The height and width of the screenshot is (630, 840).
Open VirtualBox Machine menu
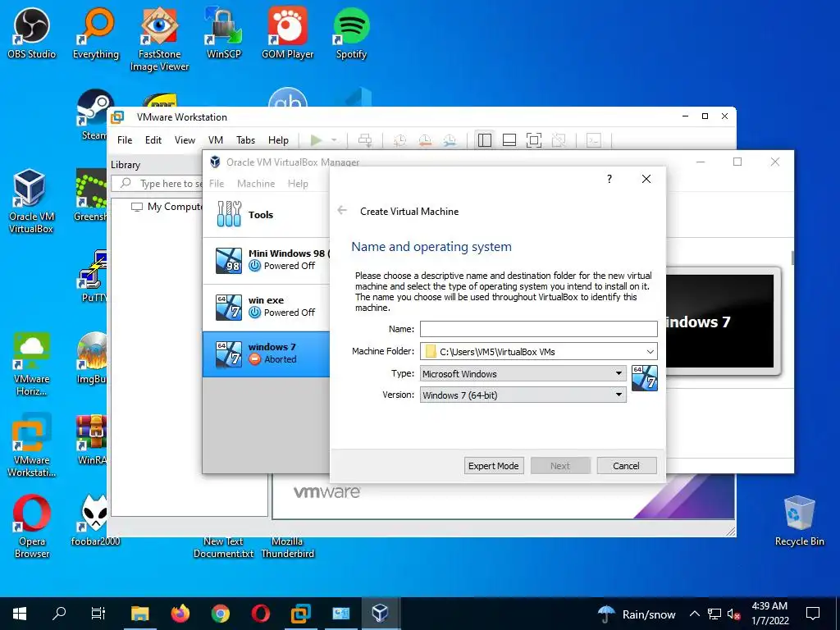coord(256,183)
